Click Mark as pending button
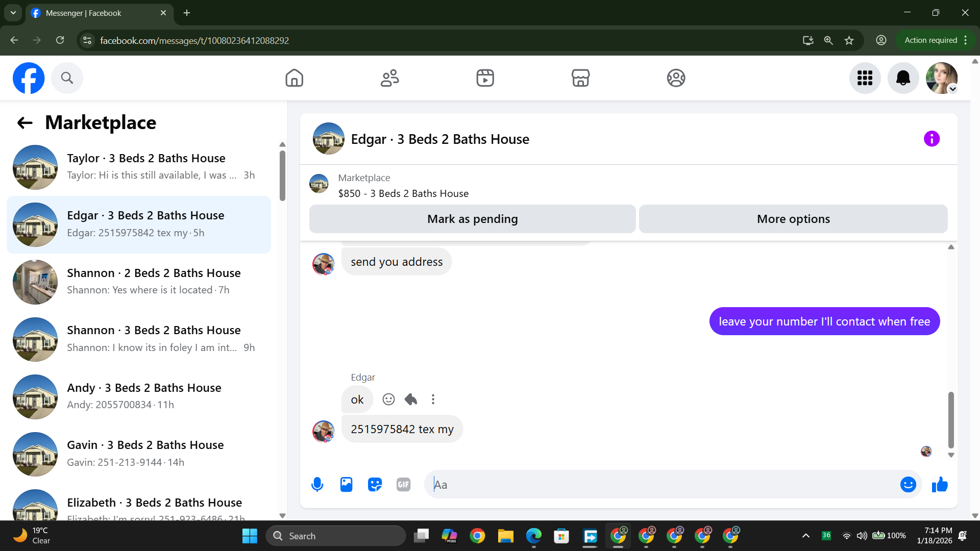This screenshot has width=980, height=551. point(472,219)
